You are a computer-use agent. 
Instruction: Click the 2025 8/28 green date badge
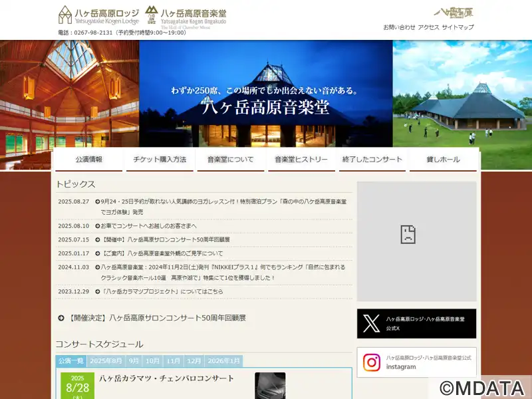(77, 386)
